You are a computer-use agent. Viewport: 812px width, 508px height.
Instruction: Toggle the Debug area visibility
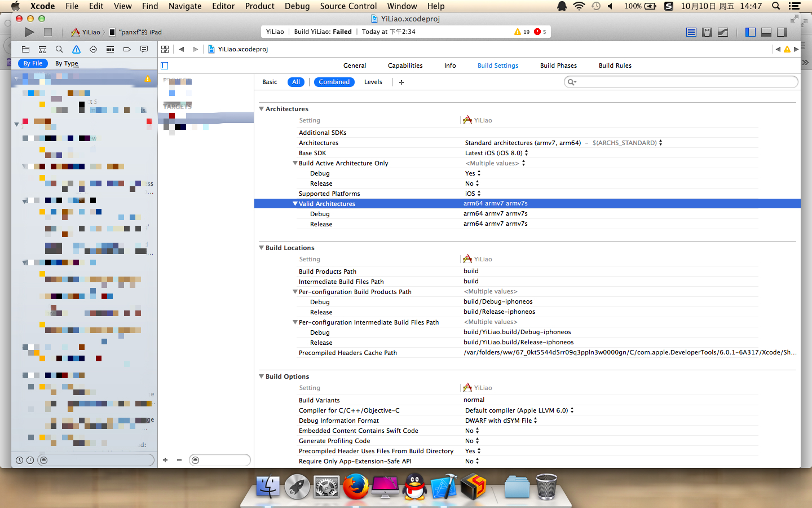(766, 32)
